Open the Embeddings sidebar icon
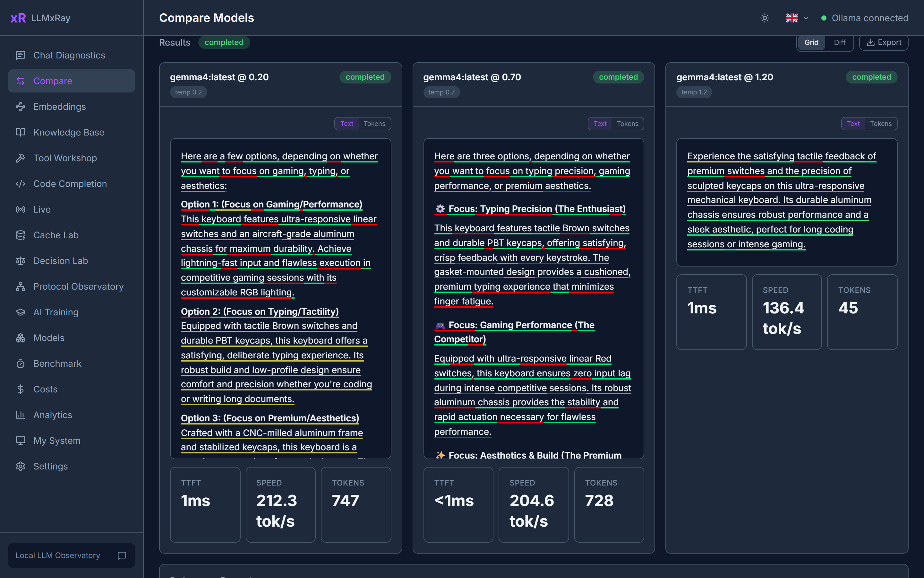Screen dimensions: 924x578 pos(21,107)
